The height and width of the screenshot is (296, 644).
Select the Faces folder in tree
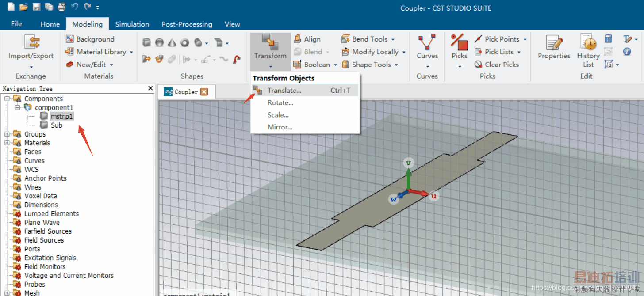tap(33, 152)
